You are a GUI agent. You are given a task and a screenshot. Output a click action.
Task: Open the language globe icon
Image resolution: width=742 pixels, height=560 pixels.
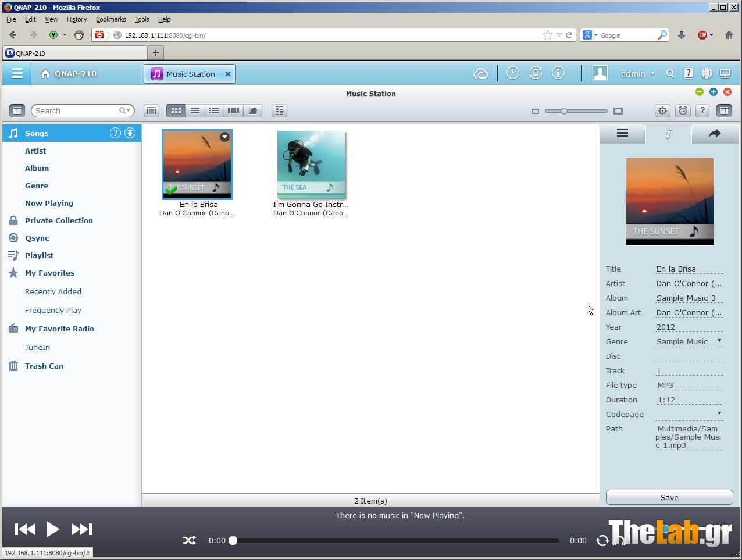point(707,73)
